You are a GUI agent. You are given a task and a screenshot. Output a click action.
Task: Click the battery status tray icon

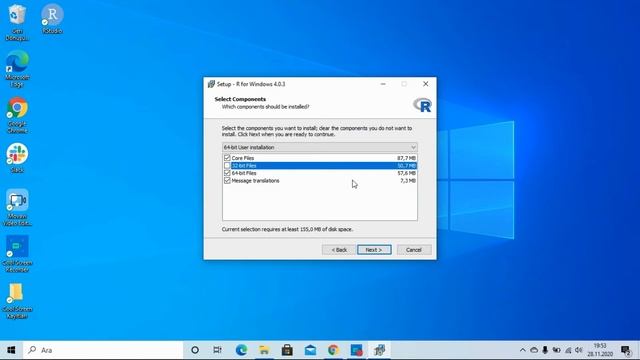tap(556, 350)
